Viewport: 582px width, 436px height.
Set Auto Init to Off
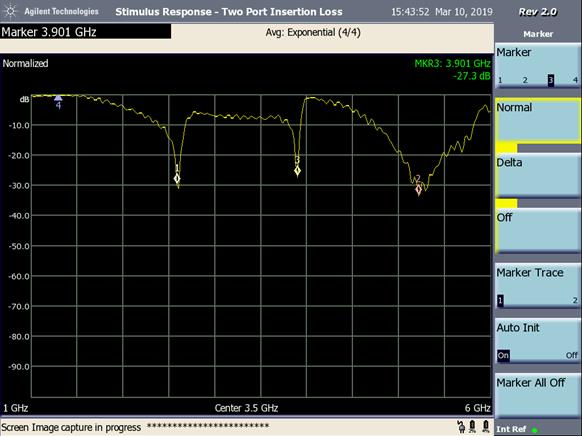coord(572,355)
